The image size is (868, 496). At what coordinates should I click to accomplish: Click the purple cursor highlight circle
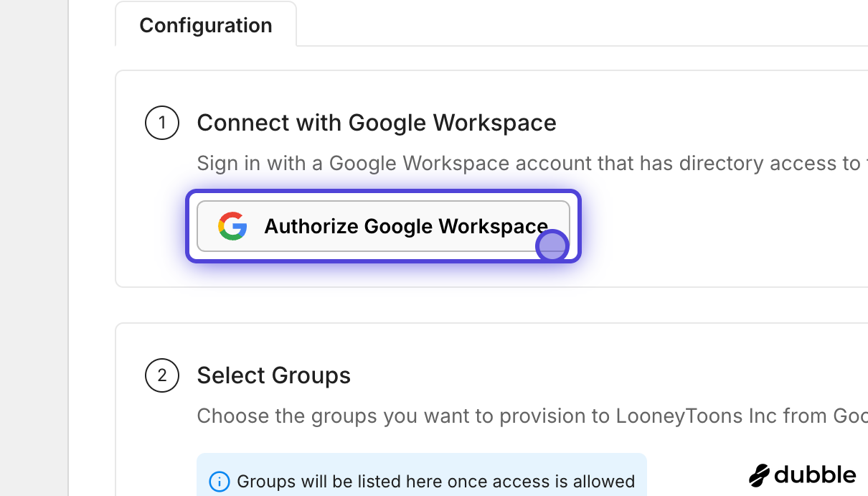pyautogui.click(x=552, y=245)
